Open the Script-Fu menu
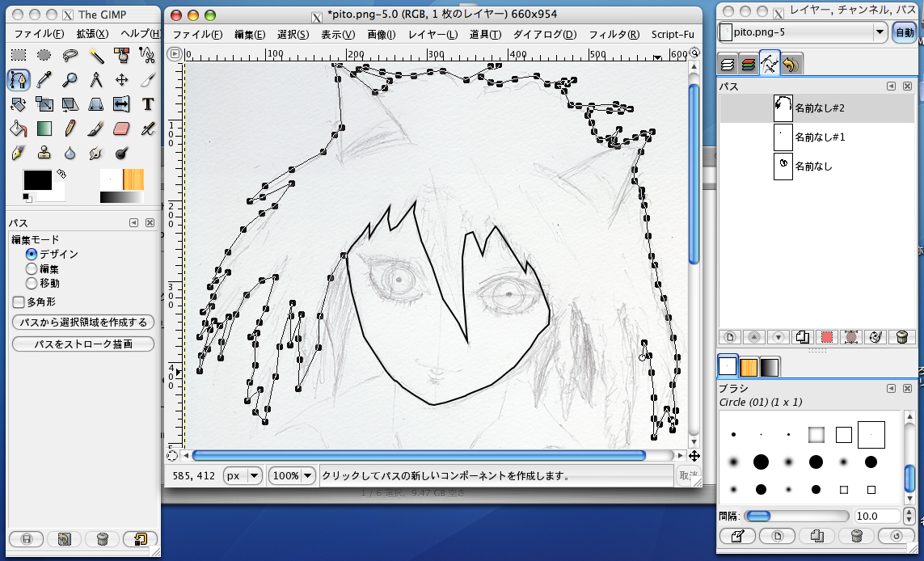The height and width of the screenshot is (561, 924). coord(673,34)
